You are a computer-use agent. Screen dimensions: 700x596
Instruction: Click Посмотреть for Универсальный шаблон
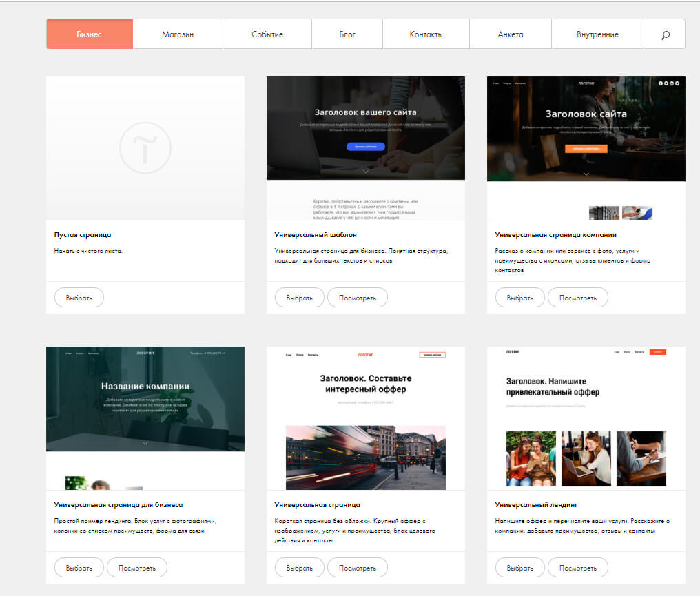[x=357, y=298]
